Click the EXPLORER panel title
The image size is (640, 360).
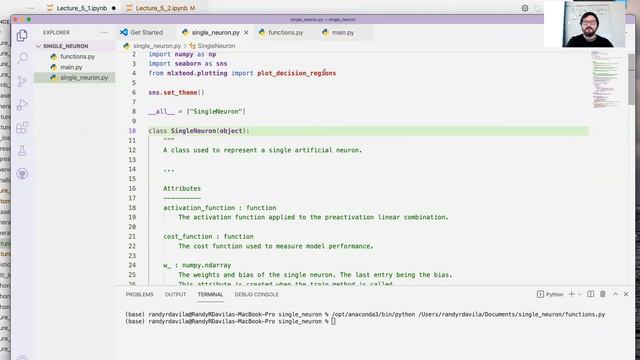pyautogui.click(x=56, y=32)
